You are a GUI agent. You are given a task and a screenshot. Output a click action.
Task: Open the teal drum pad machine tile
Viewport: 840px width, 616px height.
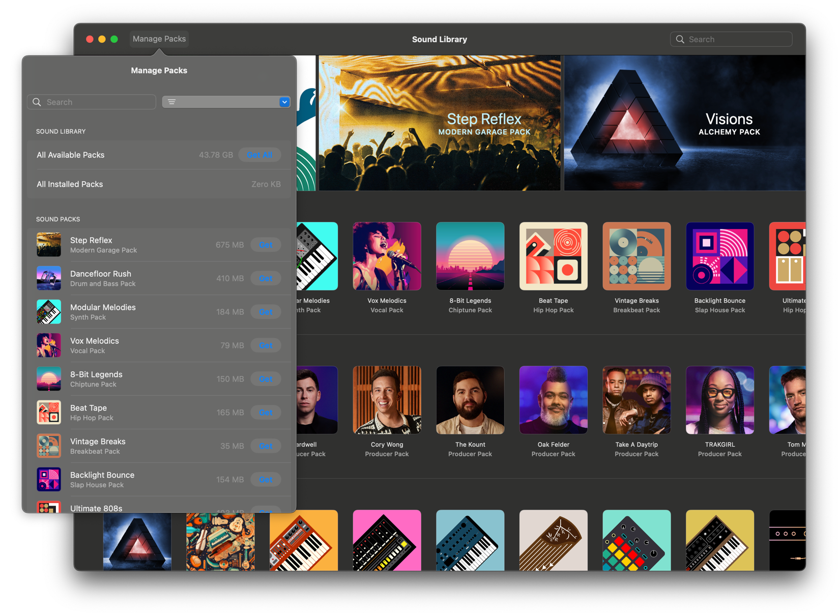point(636,540)
